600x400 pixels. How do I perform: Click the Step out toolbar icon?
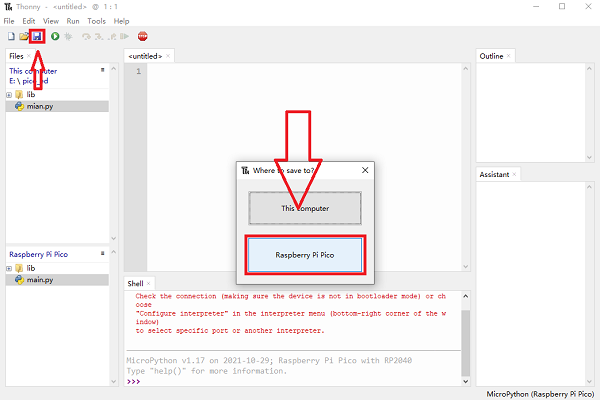[x=112, y=36]
